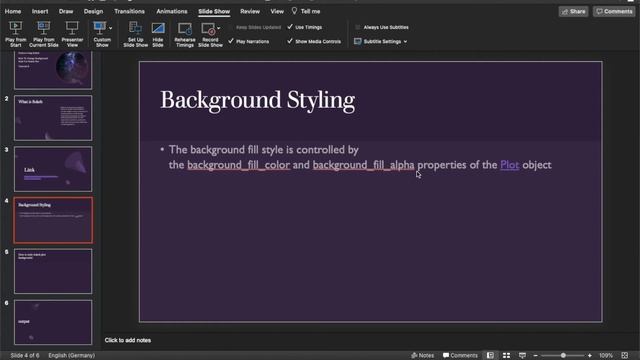Open Presenter View
This screenshot has width=640, height=360.
click(72, 34)
